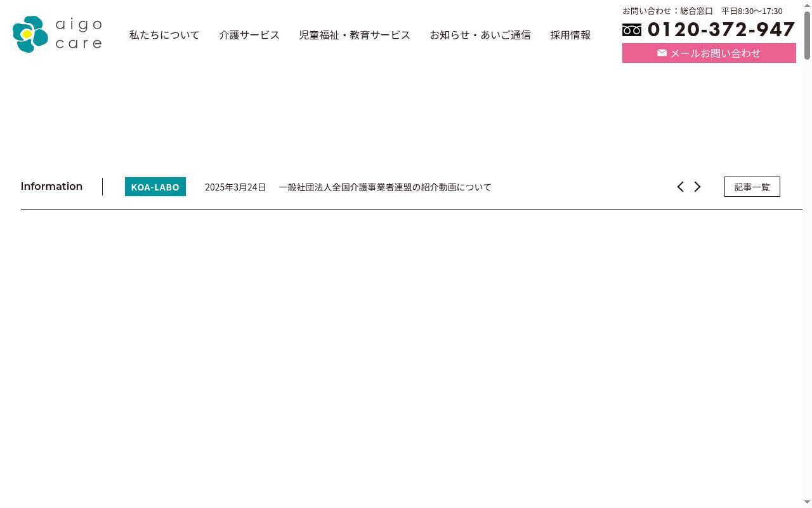Image resolution: width=812 pixels, height=508 pixels.
Task: Open 私たちについて menu
Action: (x=164, y=35)
